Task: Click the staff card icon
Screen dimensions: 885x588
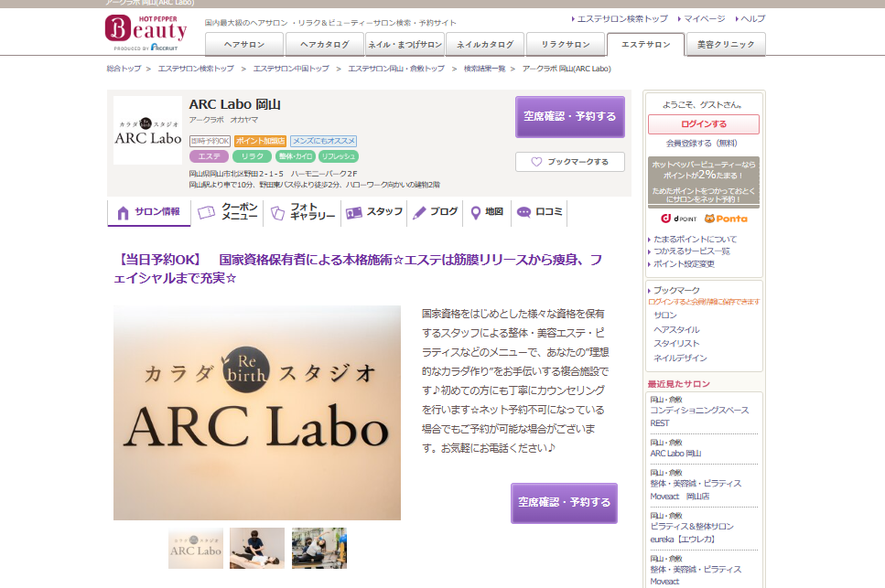Action: 354,212
